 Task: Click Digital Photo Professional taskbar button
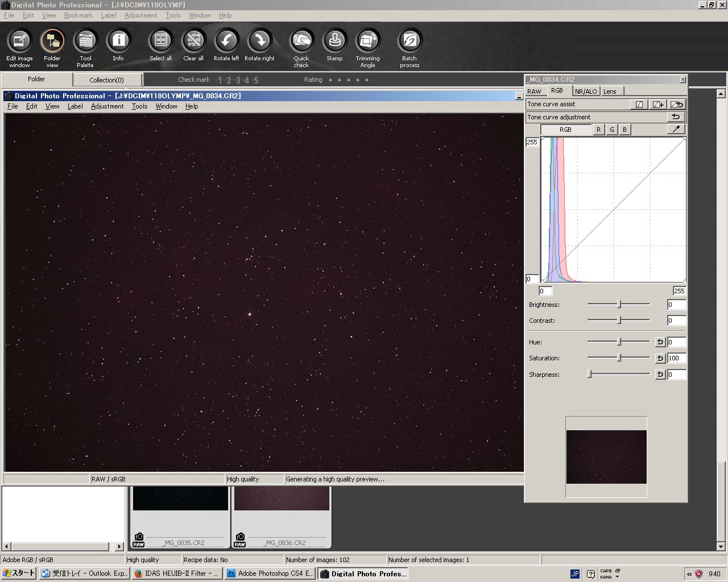coord(363,573)
